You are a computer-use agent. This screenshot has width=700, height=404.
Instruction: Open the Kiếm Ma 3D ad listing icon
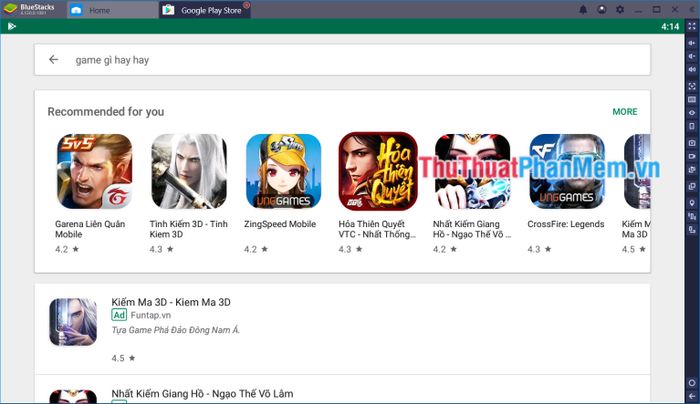[73, 322]
